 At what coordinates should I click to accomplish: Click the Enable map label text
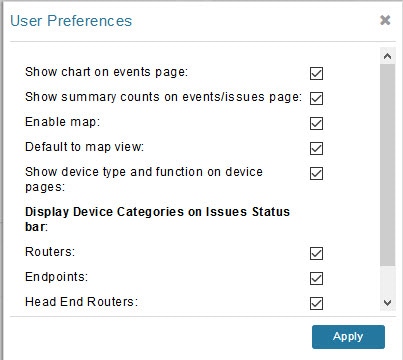point(62,122)
